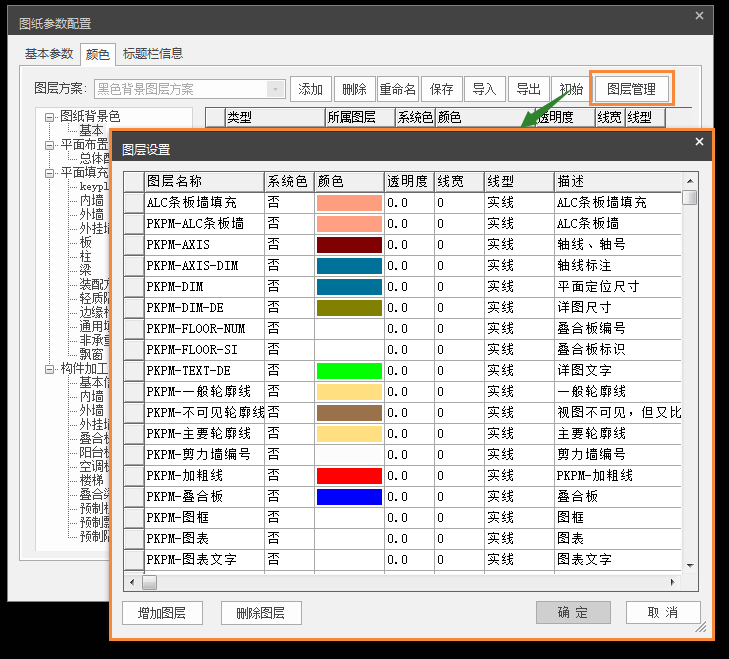Click the 图层管理 button
This screenshot has width=729, height=659.
631,89
